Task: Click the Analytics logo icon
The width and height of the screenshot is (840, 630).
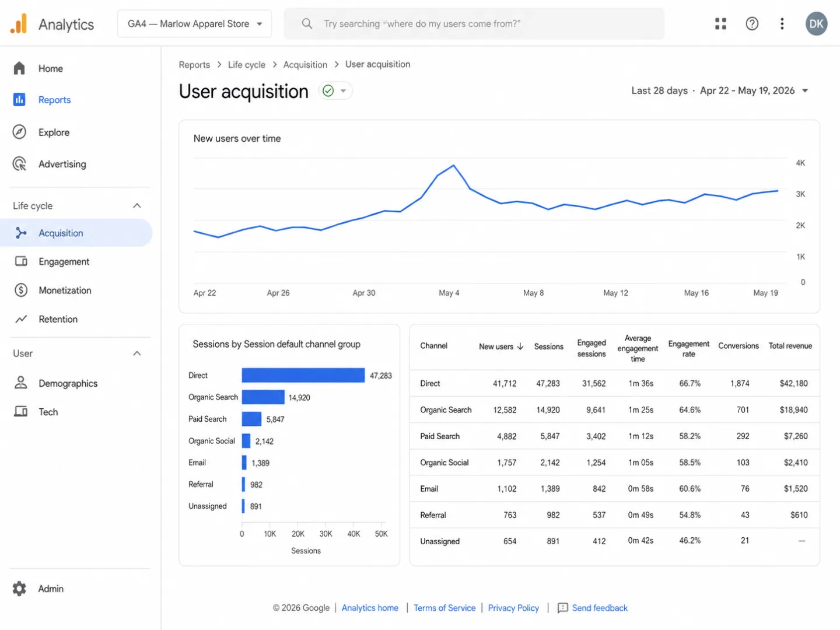Action: 19,24
